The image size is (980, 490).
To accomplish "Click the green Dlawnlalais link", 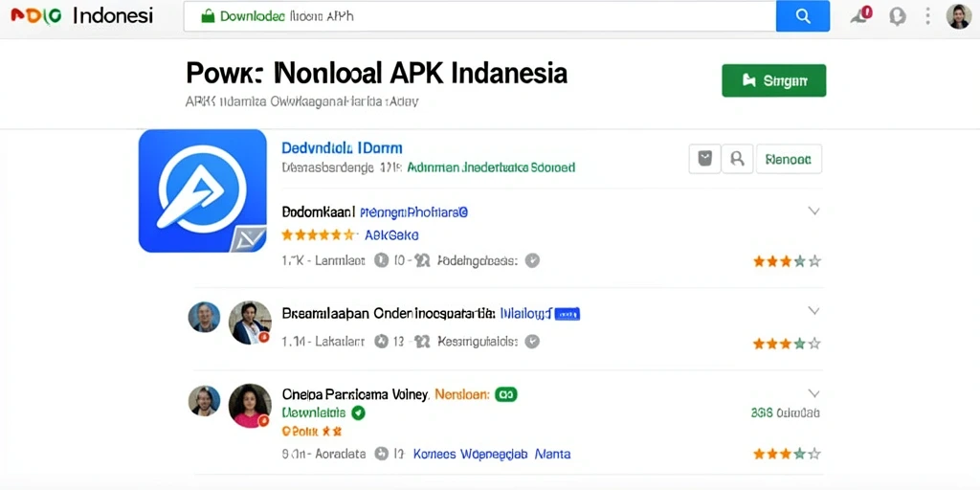I will (x=314, y=412).
